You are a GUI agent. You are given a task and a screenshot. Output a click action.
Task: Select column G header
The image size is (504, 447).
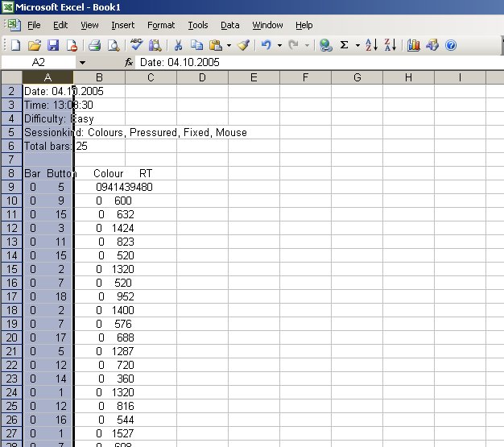tap(357, 77)
